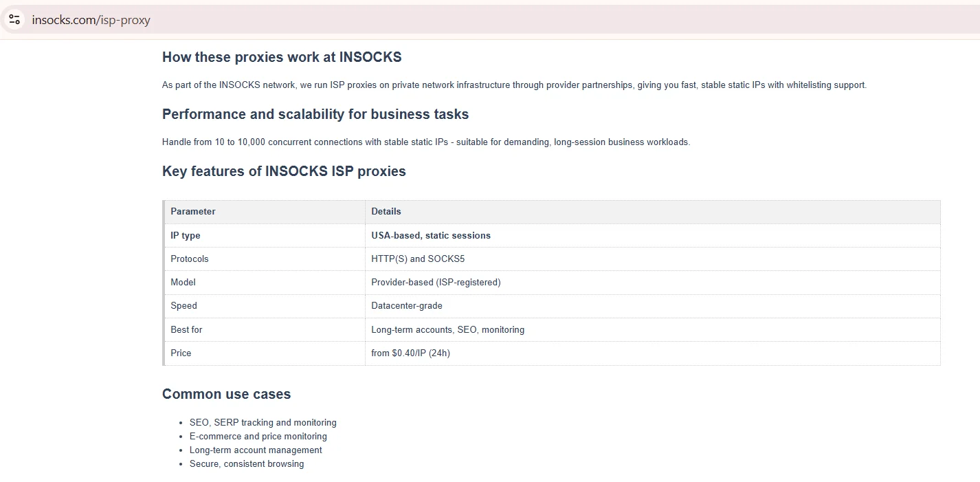Screen dimensions: 980x482
Task: Select the 'Model' table cell
Action: coord(265,283)
